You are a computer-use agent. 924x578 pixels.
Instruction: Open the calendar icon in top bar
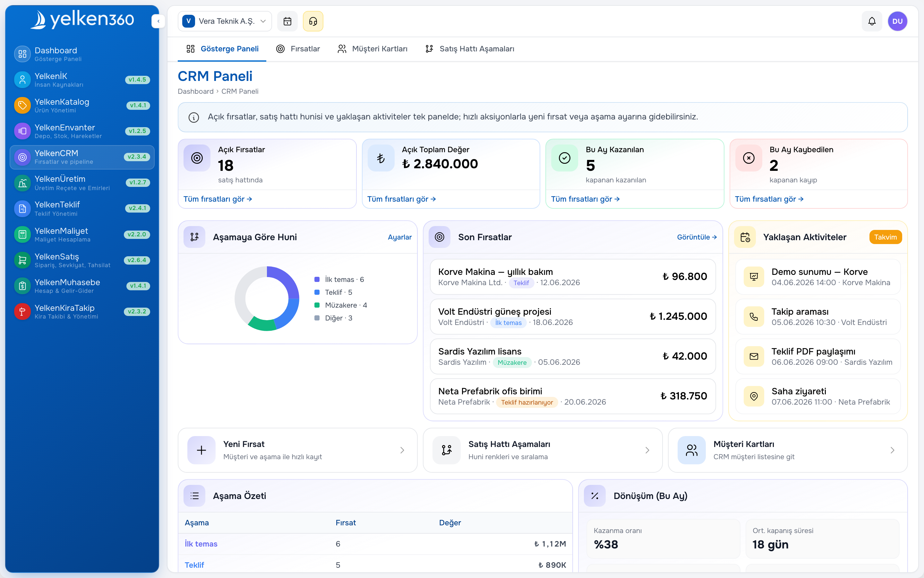[287, 21]
